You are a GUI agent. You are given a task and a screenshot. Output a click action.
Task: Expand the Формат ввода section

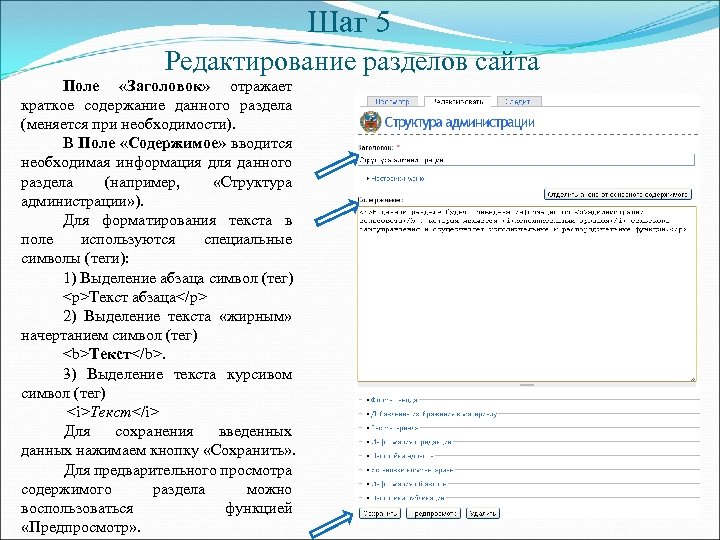[394, 400]
